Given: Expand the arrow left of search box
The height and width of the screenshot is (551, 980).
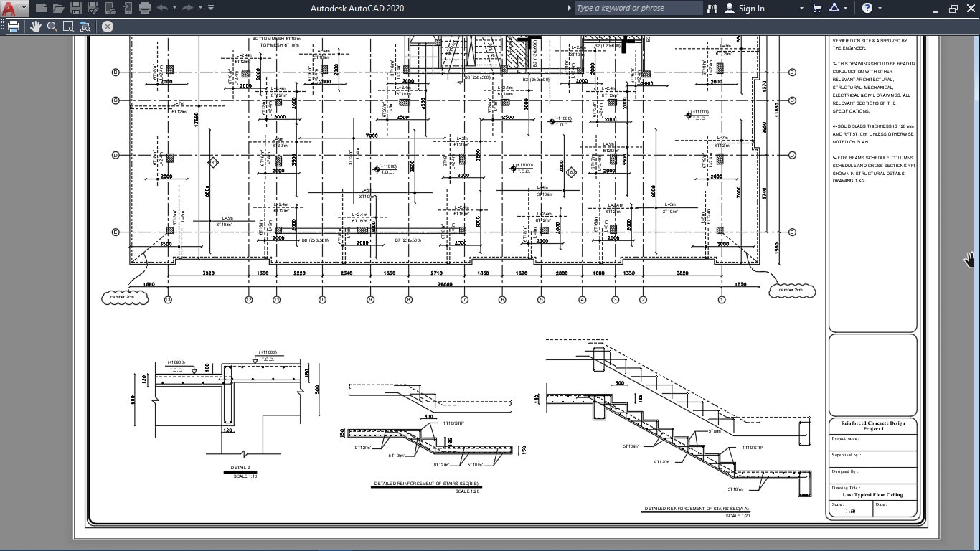Looking at the screenshot, I should (x=570, y=8).
